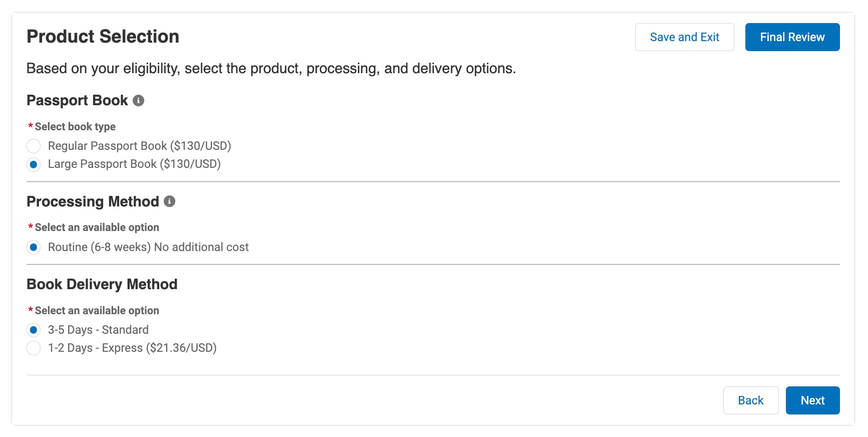Click the "Large Passport Book ($130/USD)" label text
This screenshot has height=437, width=868.
134,164
